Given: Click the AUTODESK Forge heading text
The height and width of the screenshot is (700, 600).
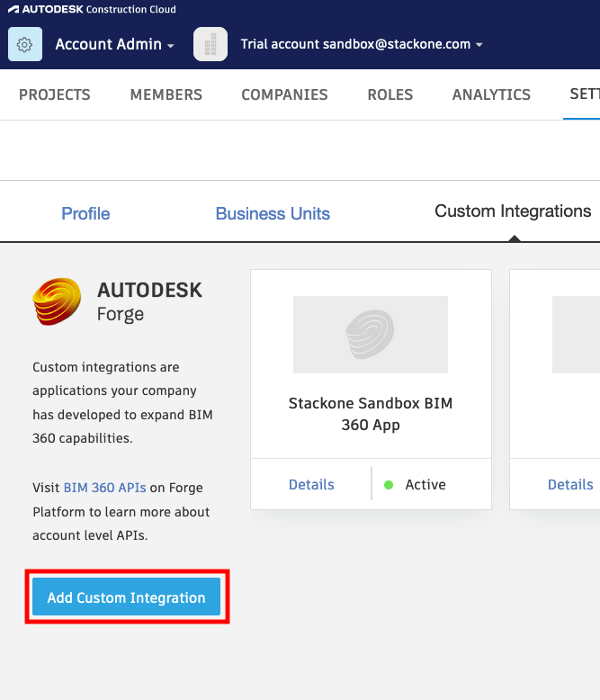Looking at the screenshot, I should (x=149, y=301).
